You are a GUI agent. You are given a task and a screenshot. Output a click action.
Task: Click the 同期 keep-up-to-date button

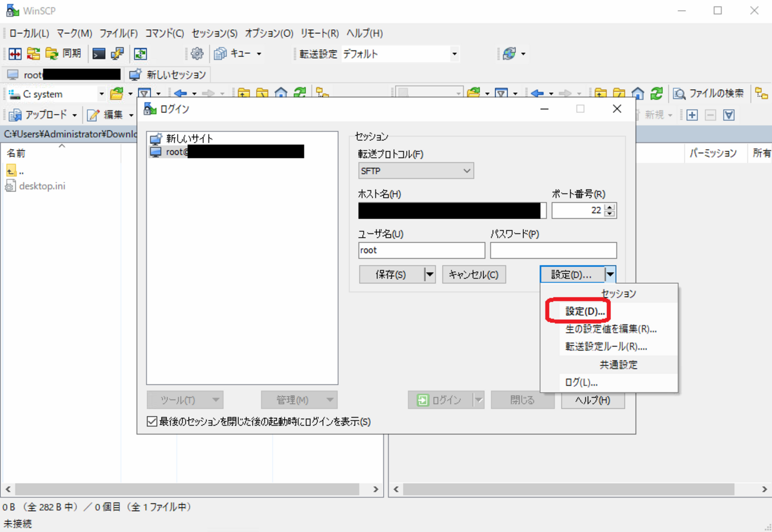pyautogui.click(x=63, y=54)
